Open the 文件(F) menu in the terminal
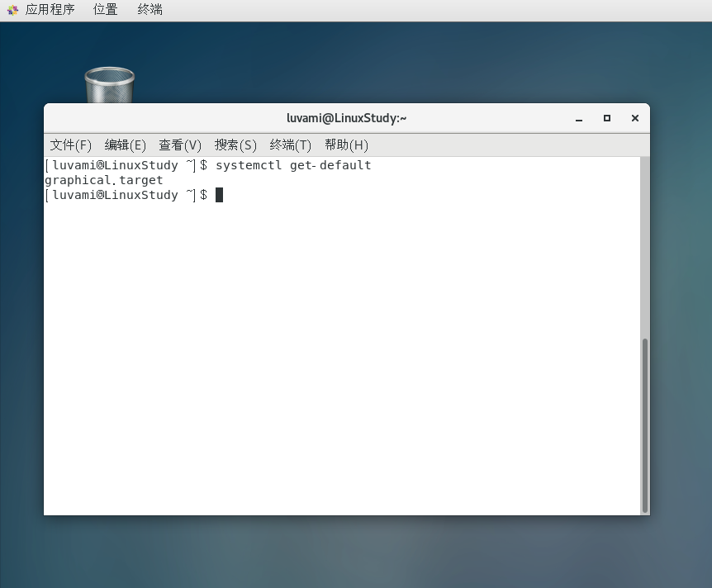 69,145
